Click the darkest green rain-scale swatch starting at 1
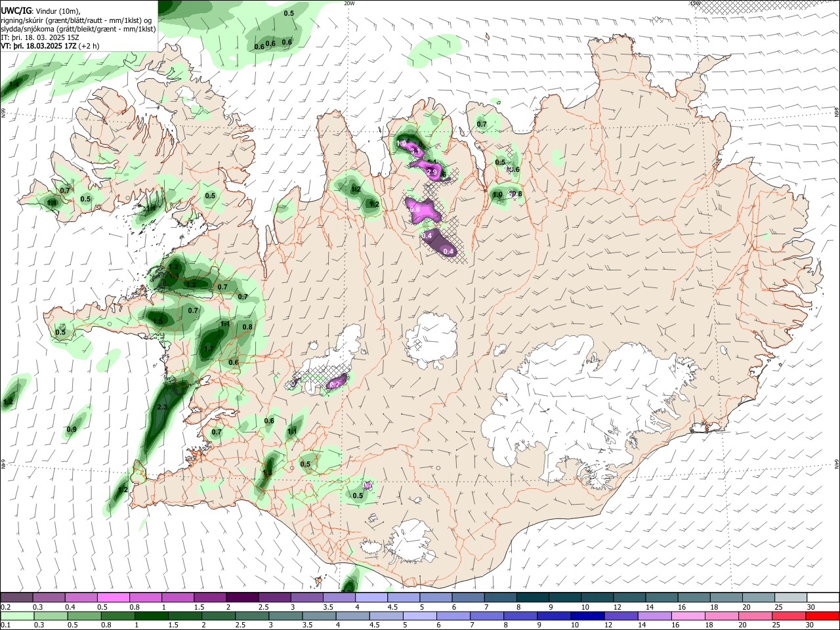Viewport: 840px width, 630px height. pyautogui.click(x=151, y=616)
